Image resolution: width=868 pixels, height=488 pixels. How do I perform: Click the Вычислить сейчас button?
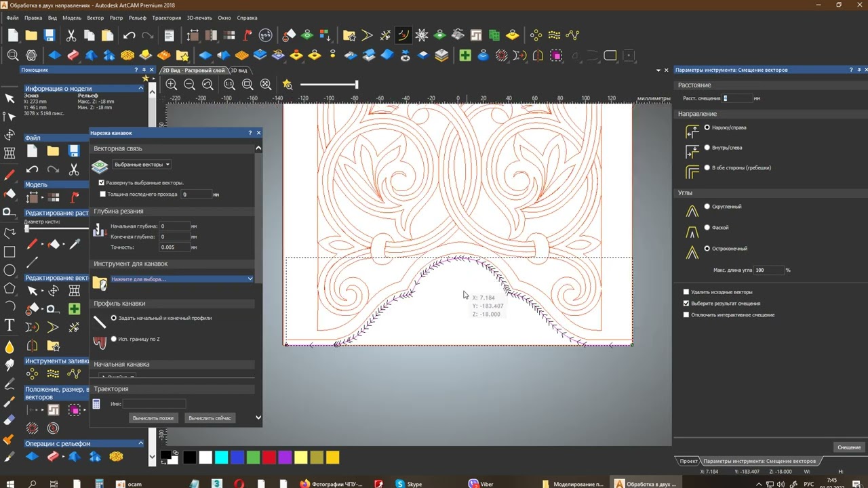coord(210,418)
